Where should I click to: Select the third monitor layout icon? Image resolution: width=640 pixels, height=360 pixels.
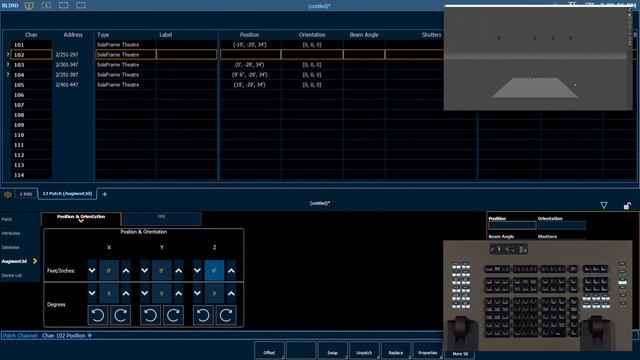coord(64,6)
